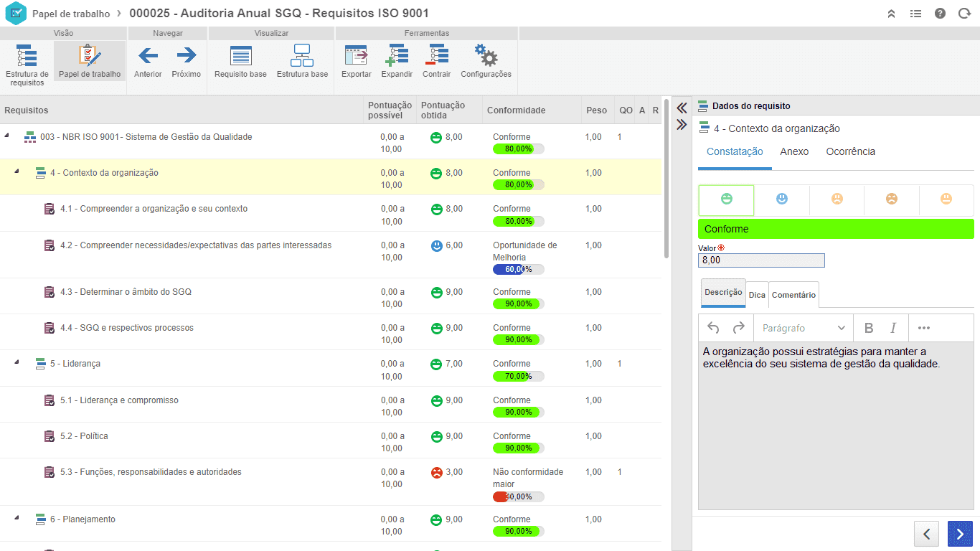
Task: Click the right double-chevron panel toggle
Action: pos(682,124)
